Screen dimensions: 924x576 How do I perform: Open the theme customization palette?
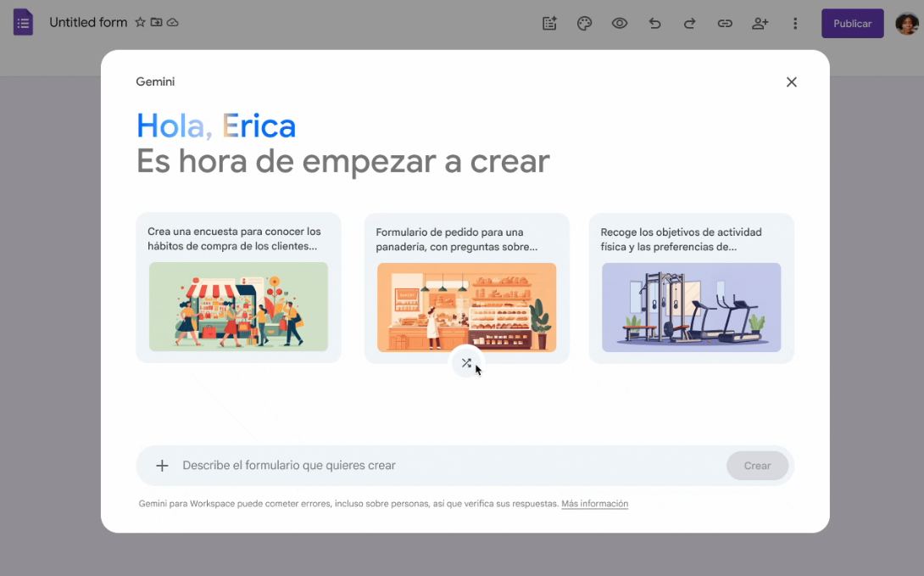pos(584,24)
